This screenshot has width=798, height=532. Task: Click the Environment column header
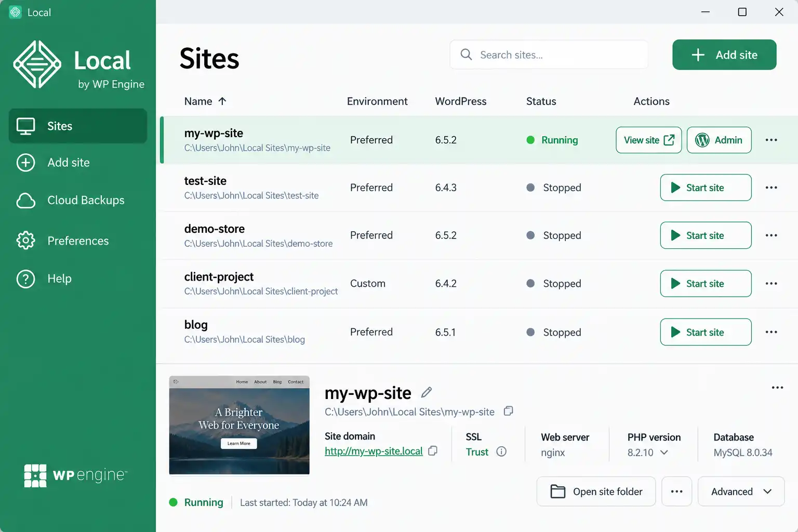click(377, 101)
